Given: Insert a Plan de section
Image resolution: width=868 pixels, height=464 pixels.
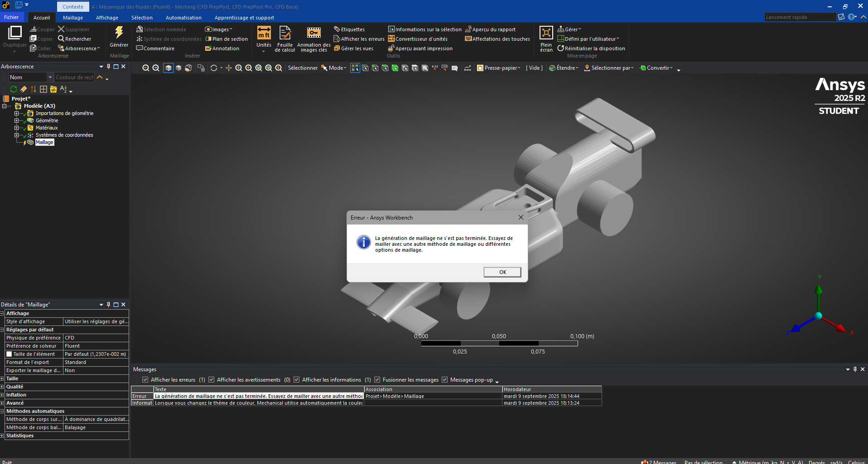Looking at the screenshot, I should [227, 39].
